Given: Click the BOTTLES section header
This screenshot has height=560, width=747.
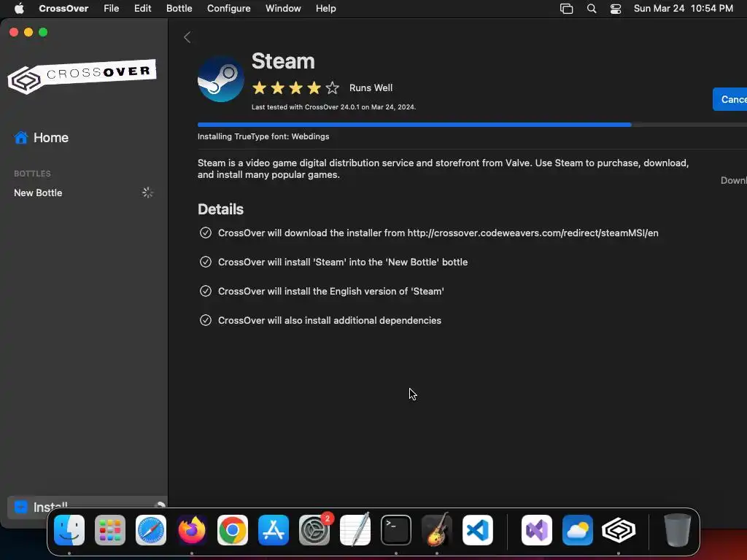Looking at the screenshot, I should [32, 174].
